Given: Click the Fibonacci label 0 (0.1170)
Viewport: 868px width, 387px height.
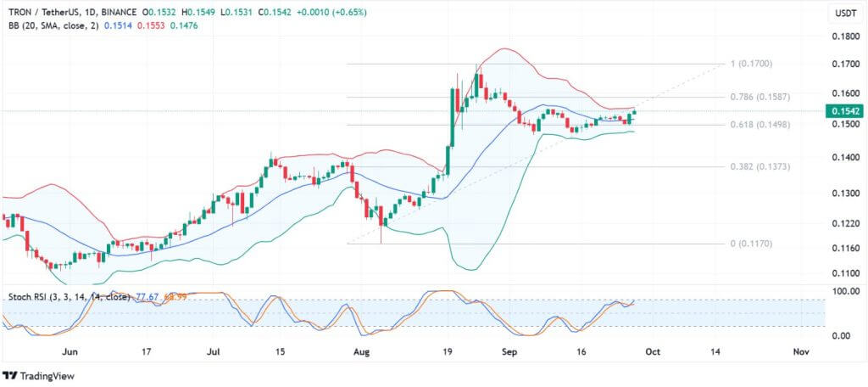Looking at the screenshot, I should tap(751, 244).
